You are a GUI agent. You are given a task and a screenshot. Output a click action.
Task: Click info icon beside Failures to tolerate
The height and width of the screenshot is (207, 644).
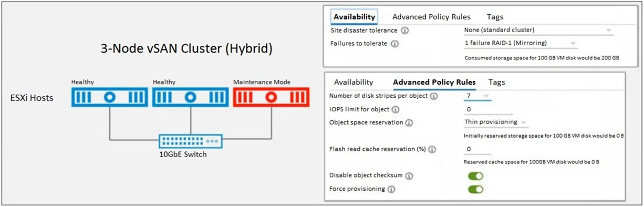[x=395, y=44]
